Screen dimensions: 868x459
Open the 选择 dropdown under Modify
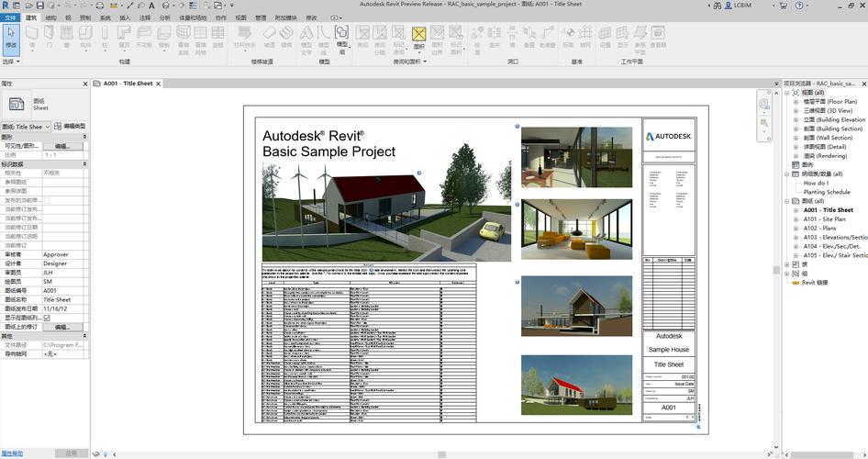click(11, 62)
